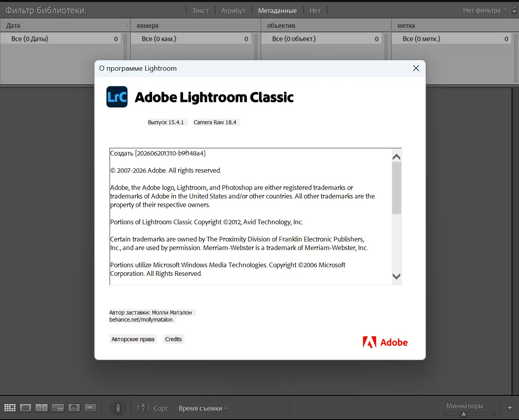This screenshot has height=420, width=519.
Task: Click license text scrollbar up arrow
Action: coord(396,157)
